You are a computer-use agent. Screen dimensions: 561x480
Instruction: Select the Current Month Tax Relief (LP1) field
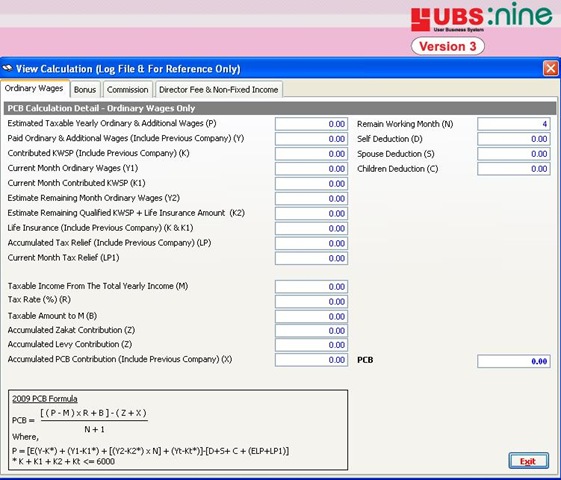click(x=311, y=259)
